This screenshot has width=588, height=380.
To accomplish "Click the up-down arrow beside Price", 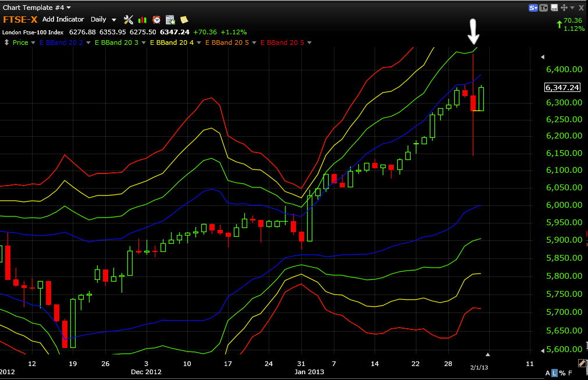I will (6, 42).
